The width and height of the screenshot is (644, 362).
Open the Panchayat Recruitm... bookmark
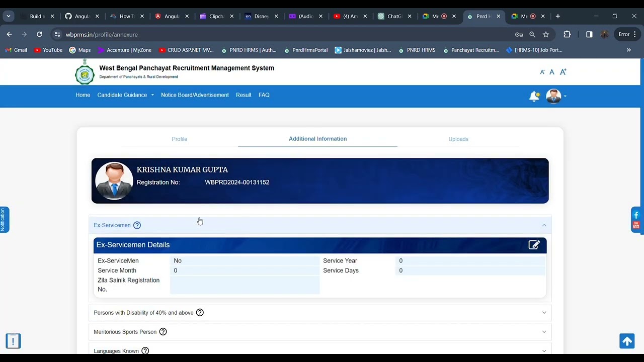coord(470,50)
